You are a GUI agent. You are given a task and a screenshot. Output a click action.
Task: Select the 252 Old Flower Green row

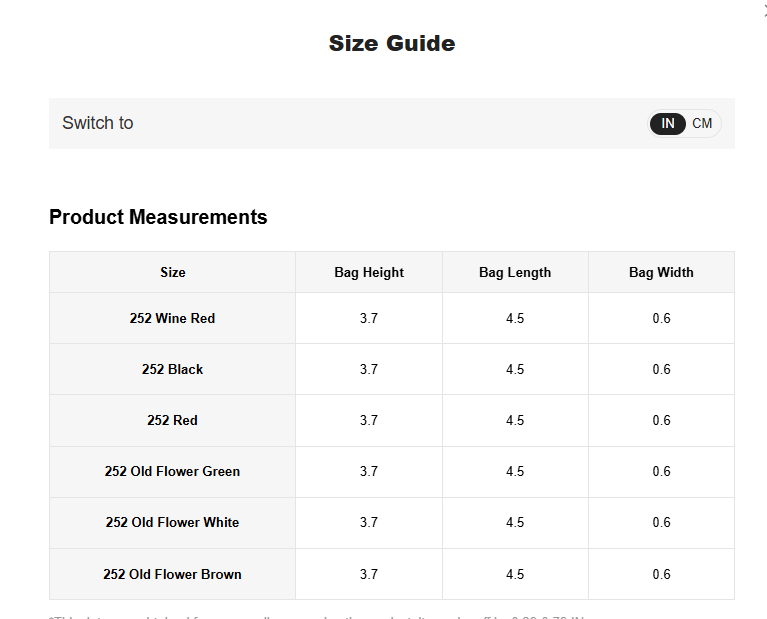coord(392,472)
